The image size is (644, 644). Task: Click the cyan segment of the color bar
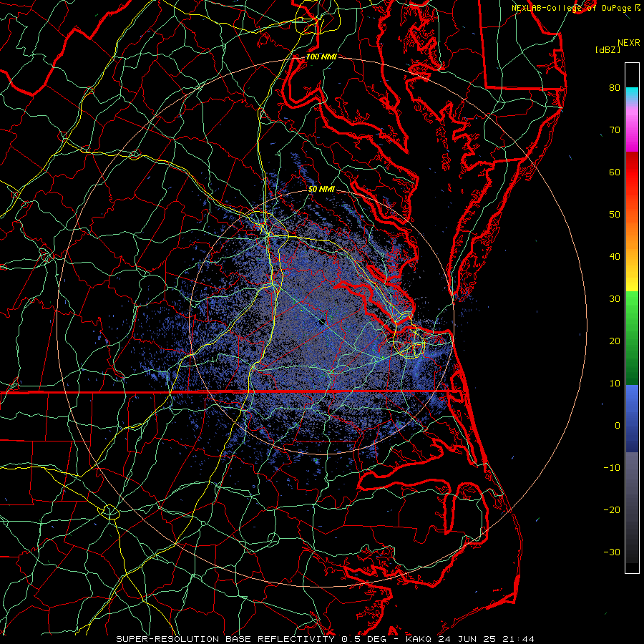[632, 94]
